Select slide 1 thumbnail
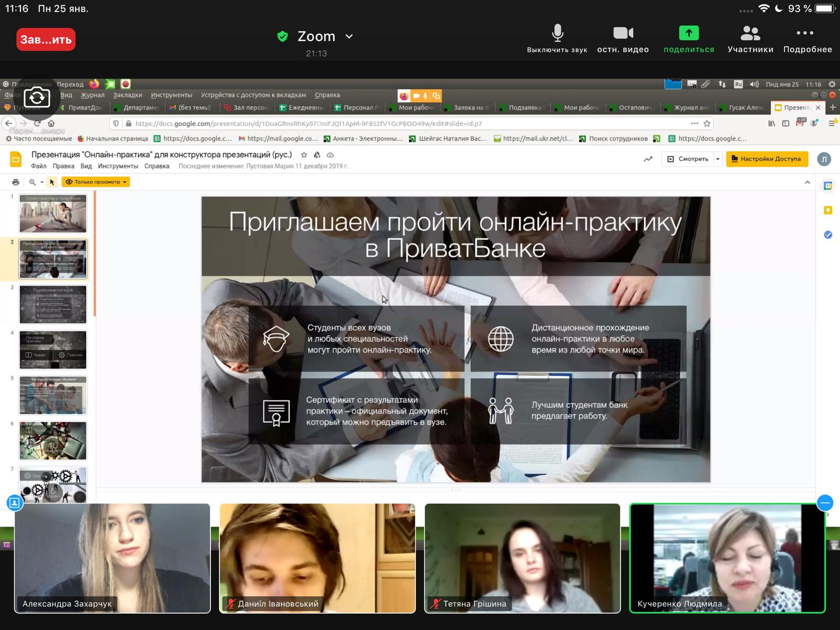The image size is (840, 630). (53, 214)
